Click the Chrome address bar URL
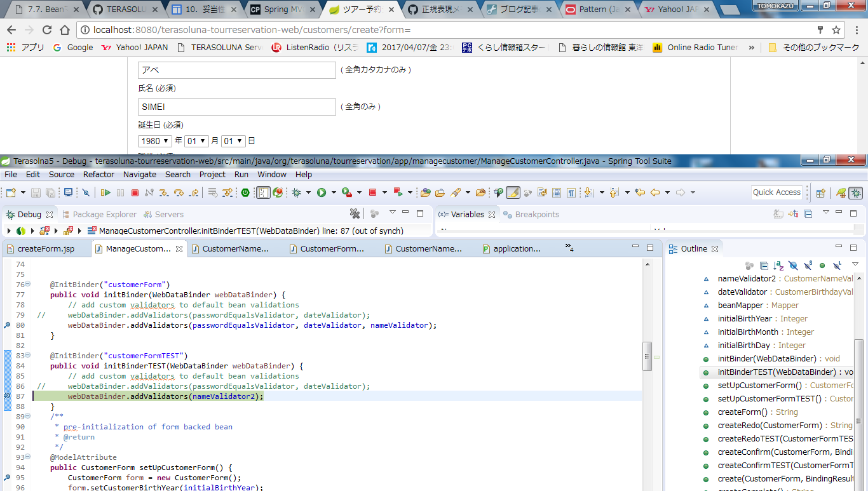The height and width of the screenshot is (491, 868). [252, 30]
